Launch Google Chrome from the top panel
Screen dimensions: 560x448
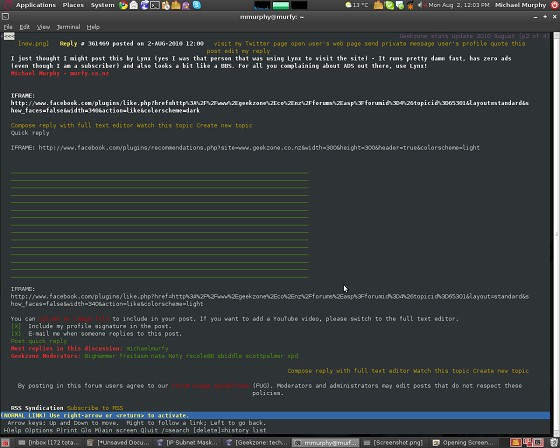pos(123,5)
